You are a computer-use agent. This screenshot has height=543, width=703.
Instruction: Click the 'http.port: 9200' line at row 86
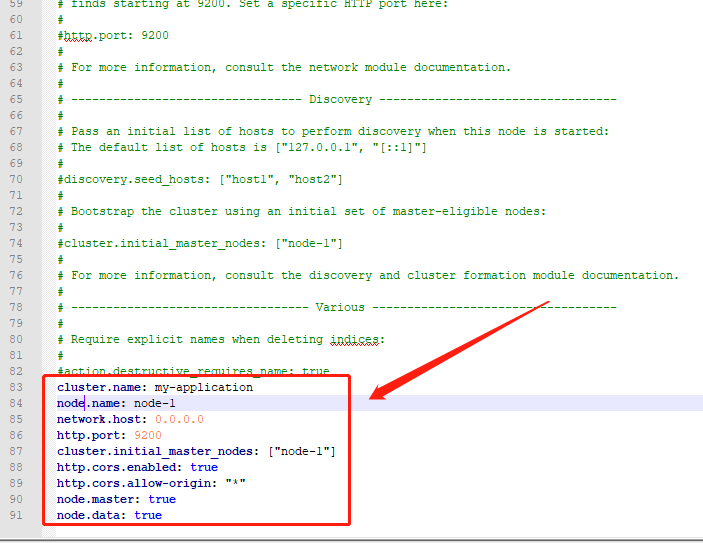(x=109, y=435)
